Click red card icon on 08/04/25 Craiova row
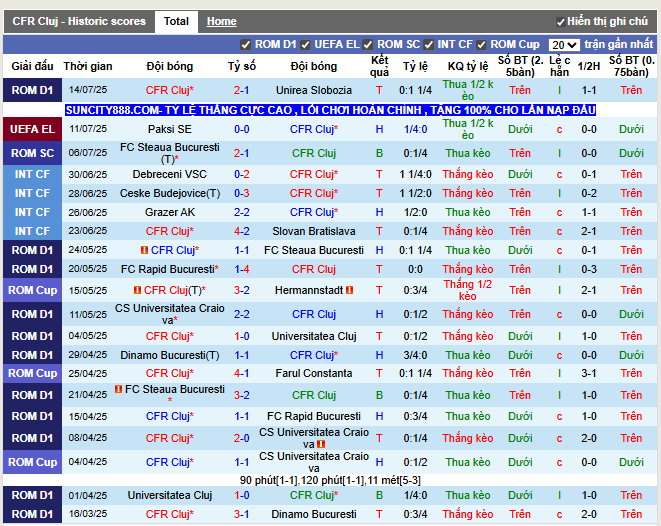 pyautogui.click(x=321, y=444)
